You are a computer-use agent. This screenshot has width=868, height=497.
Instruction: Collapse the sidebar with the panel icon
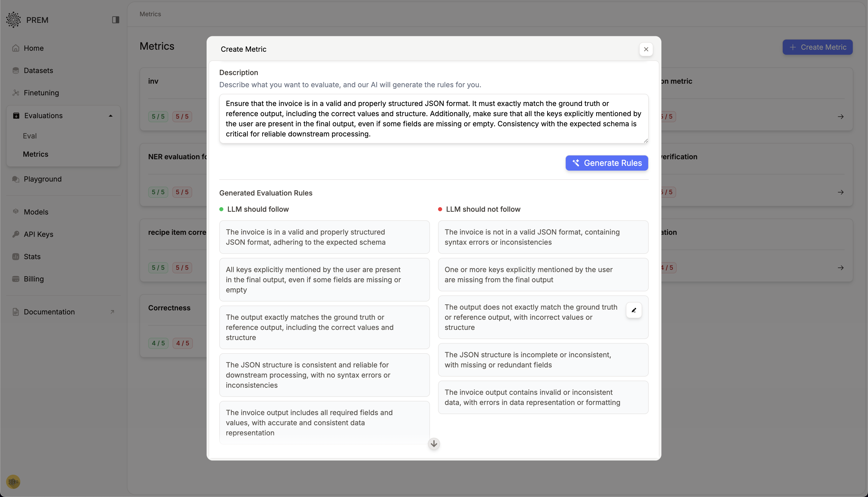pos(115,20)
